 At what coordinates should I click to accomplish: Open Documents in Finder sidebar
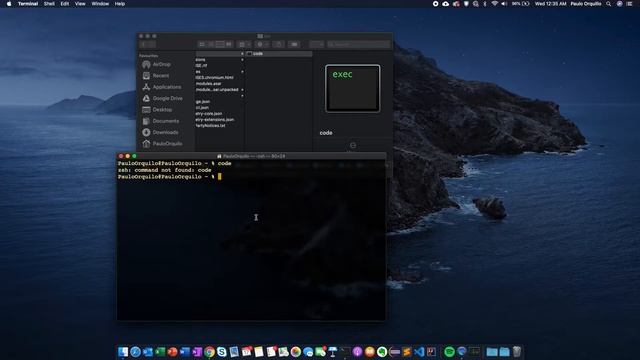point(160,121)
